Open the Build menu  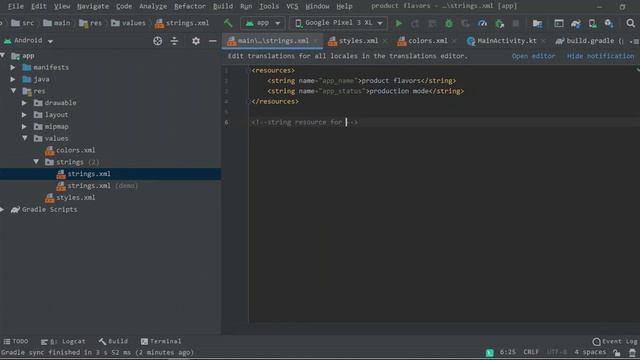click(223, 6)
